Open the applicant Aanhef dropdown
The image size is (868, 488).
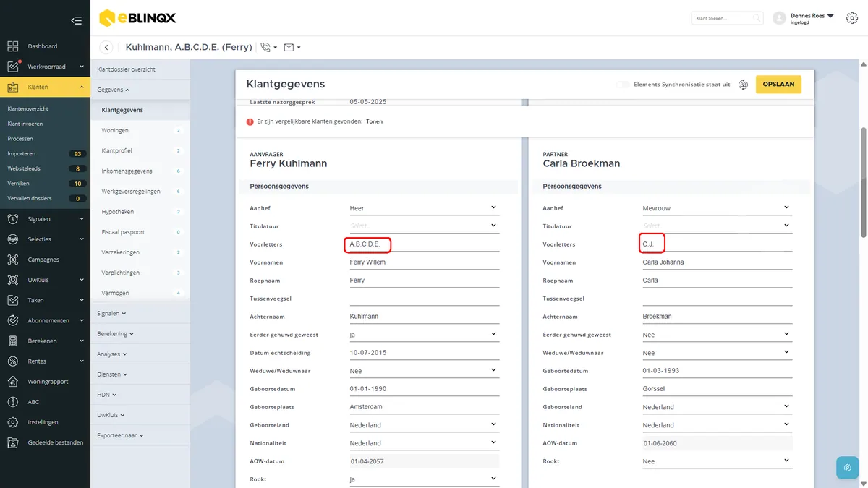click(425, 208)
